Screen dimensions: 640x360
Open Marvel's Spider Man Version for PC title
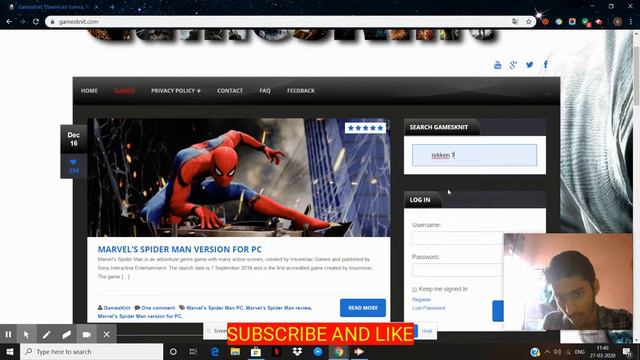click(180, 249)
